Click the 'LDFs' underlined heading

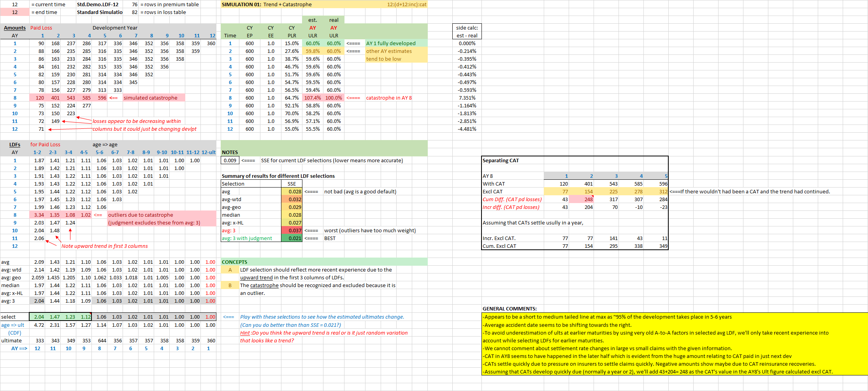[15, 144]
